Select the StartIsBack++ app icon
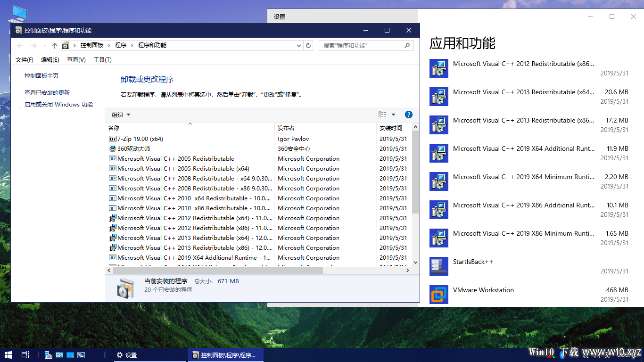 click(439, 266)
